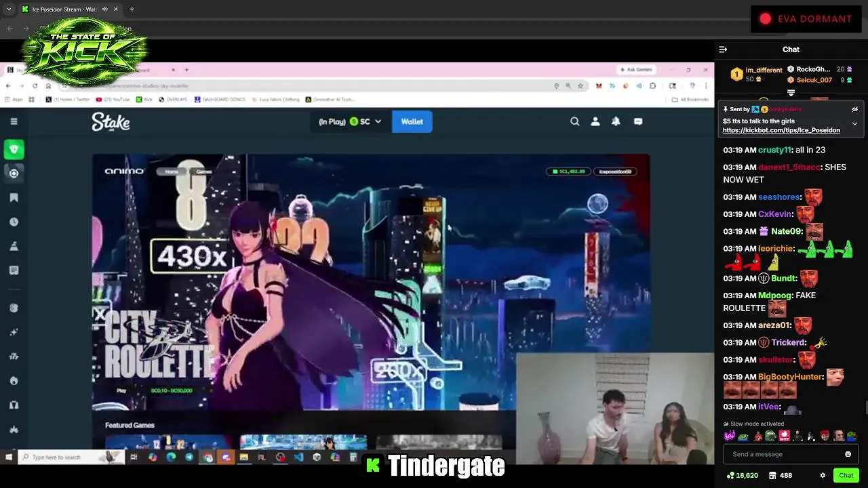Click the Windows Start button in stream
This screenshot has height=488, width=868.
[x=9, y=457]
